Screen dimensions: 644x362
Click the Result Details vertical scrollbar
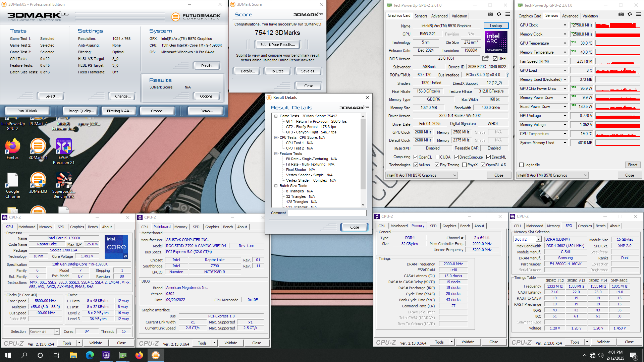coord(363,161)
